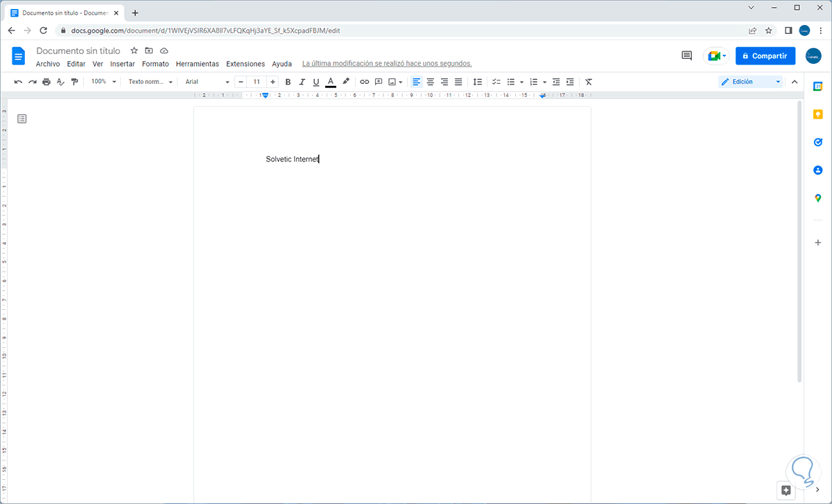The width and height of the screenshot is (832, 504).
Task: Open the text color picker
Action: coord(331,82)
